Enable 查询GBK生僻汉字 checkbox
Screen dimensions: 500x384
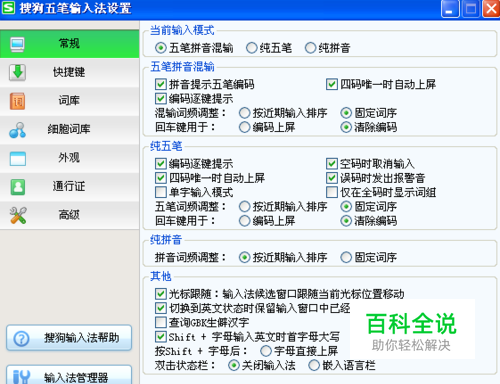point(161,322)
